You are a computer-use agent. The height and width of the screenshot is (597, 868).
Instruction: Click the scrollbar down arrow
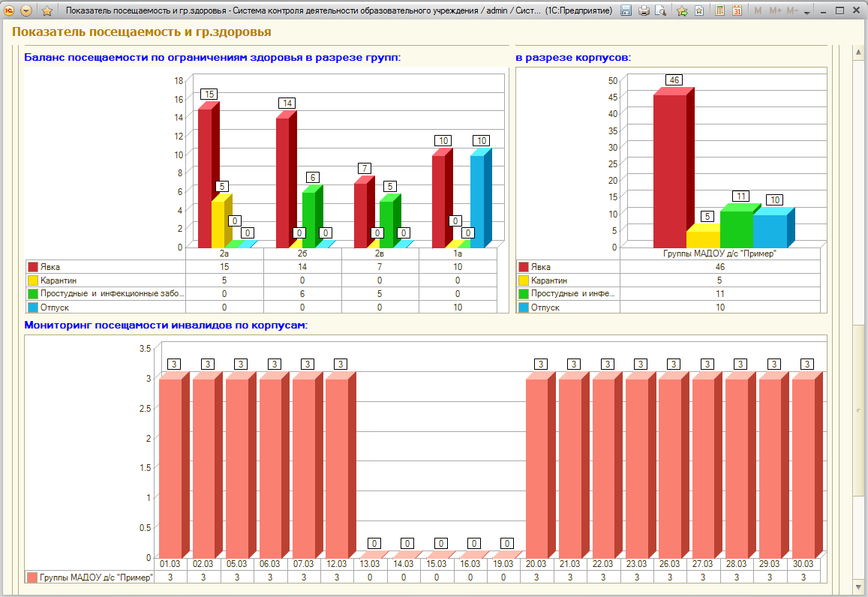click(858, 586)
